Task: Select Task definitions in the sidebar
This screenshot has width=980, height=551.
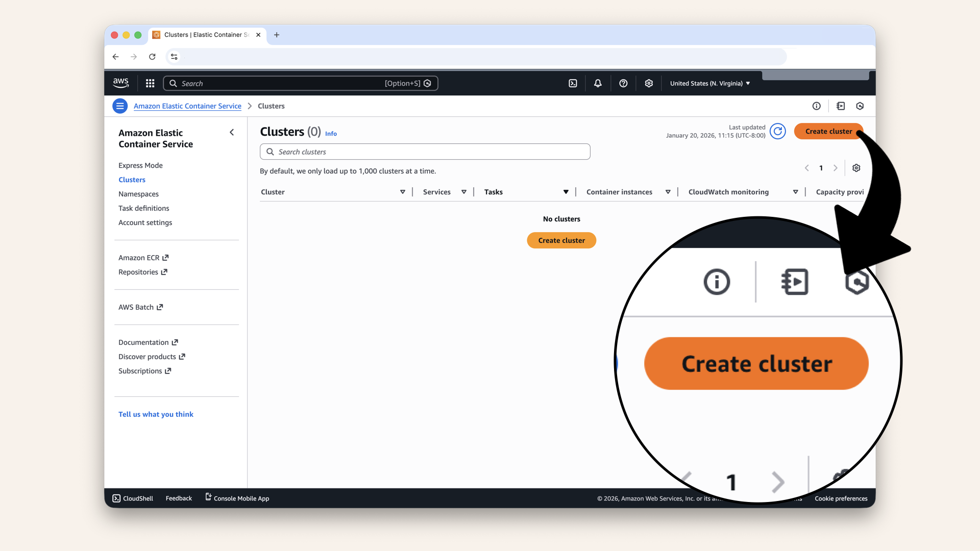Action: click(x=143, y=208)
